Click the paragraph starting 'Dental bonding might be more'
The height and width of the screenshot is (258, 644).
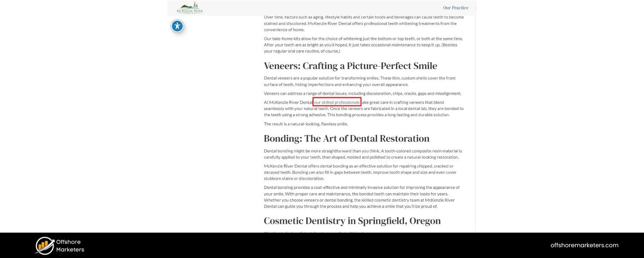(362, 154)
